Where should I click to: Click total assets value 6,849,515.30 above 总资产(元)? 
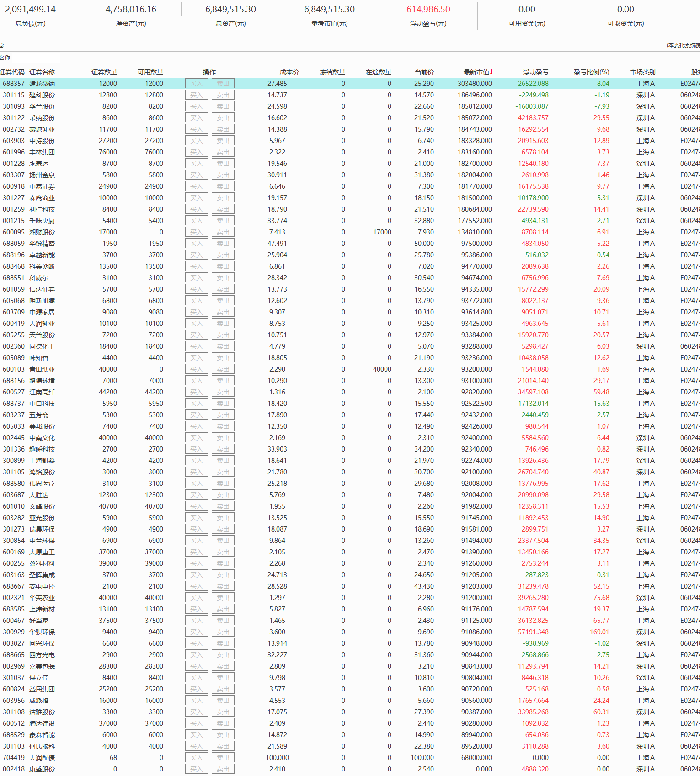231,9
